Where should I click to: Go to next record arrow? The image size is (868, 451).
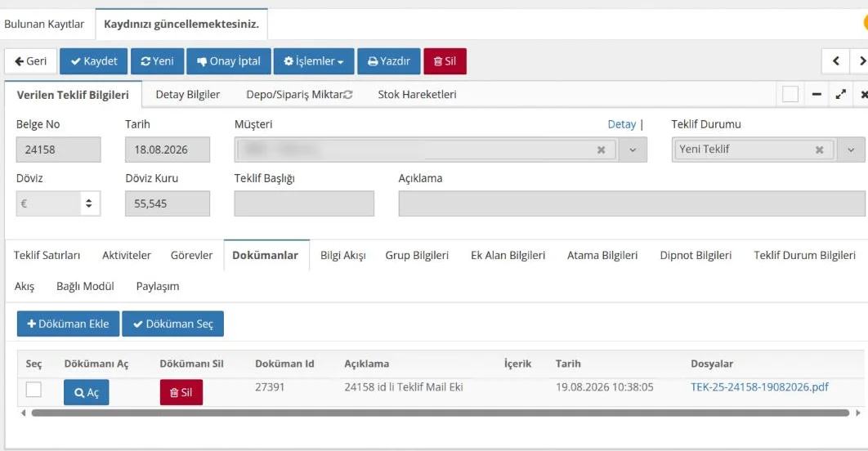coord(861,61)
